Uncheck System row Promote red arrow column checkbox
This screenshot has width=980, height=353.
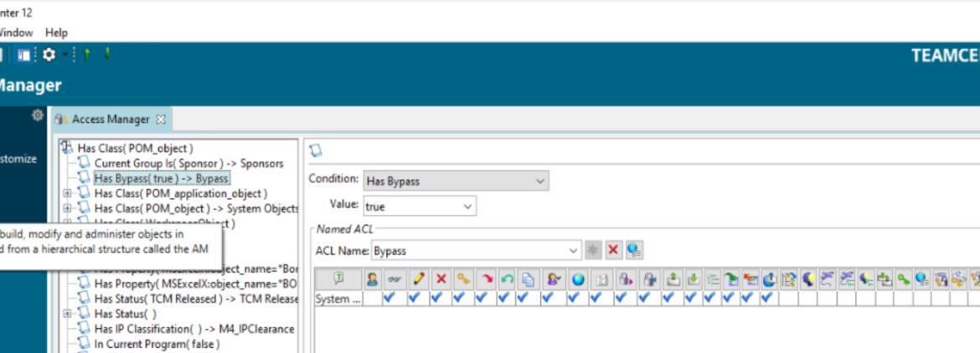(x=482, y=299)
